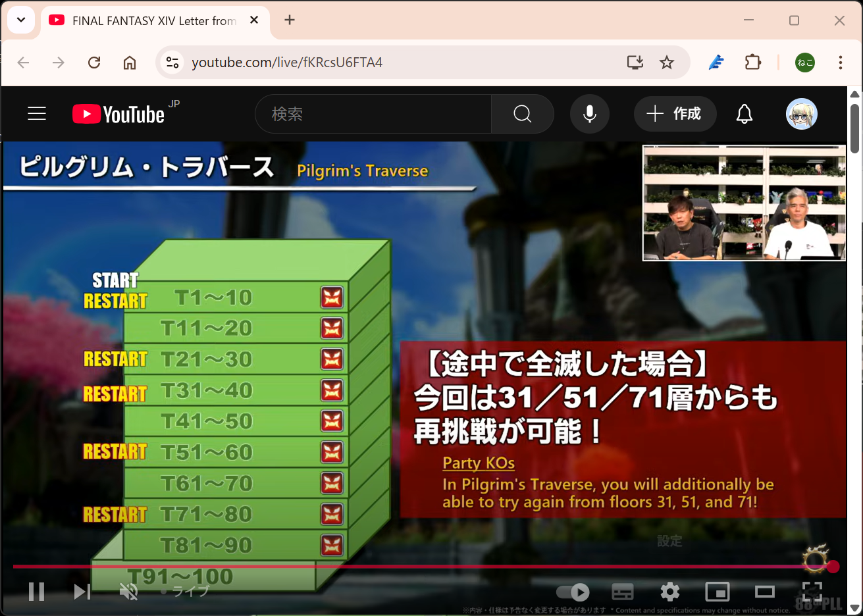Install app icon in address bar
863x616 pixels.
635,63
